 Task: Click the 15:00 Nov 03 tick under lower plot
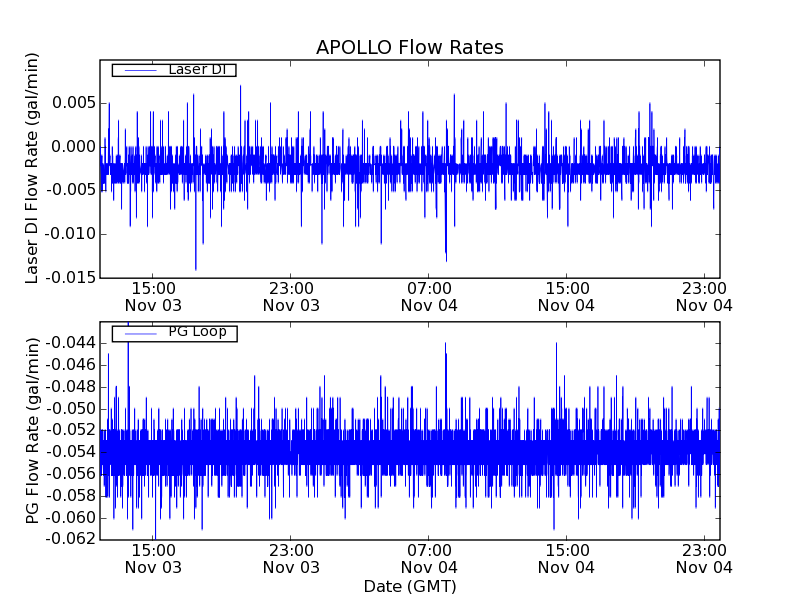153,558
